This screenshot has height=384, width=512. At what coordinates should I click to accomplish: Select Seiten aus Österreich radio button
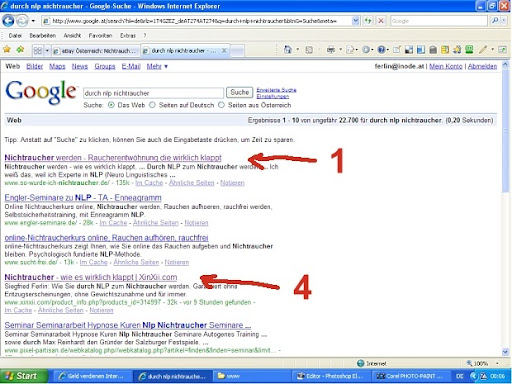click(221, 105)
